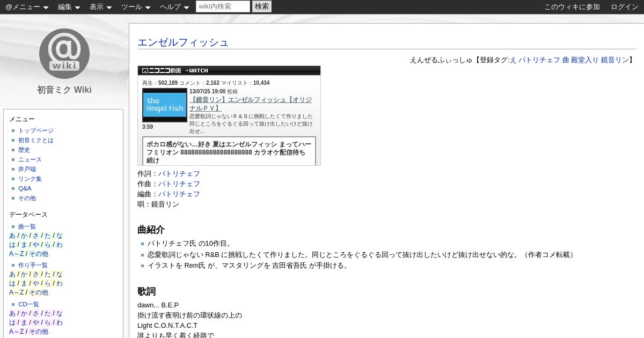Click the Niconico Douga logo in video header
644x338 pixels.
pyautogui.click(x=162, y=70)
